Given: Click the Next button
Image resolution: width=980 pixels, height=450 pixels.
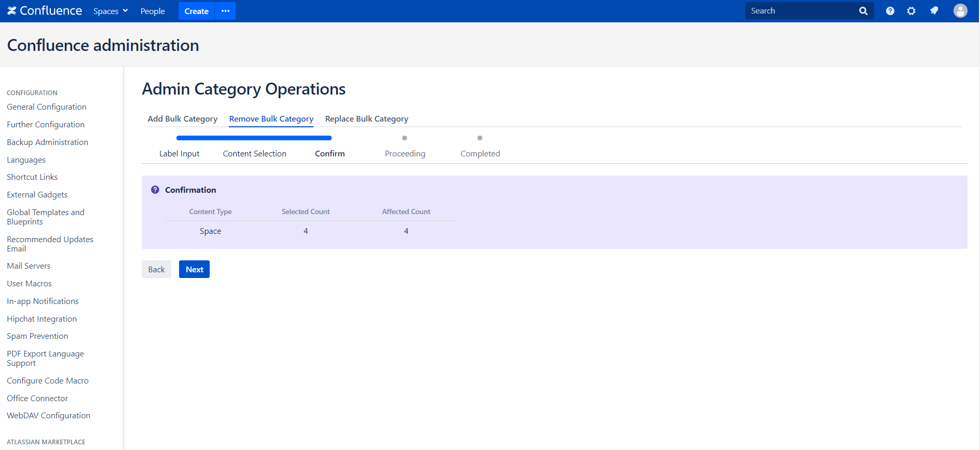Looking at the screenshot, I should click(x=194, y=269).
